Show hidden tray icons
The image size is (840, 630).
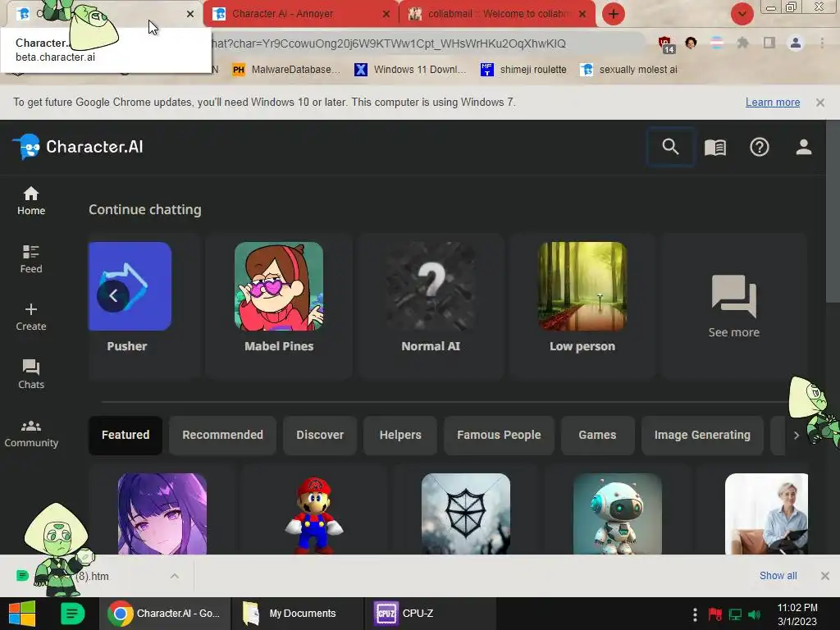[695, 614]
